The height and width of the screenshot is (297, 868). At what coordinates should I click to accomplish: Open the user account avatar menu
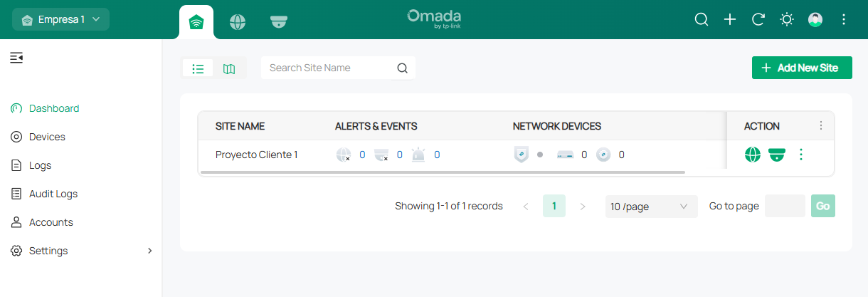coord(815,19)
